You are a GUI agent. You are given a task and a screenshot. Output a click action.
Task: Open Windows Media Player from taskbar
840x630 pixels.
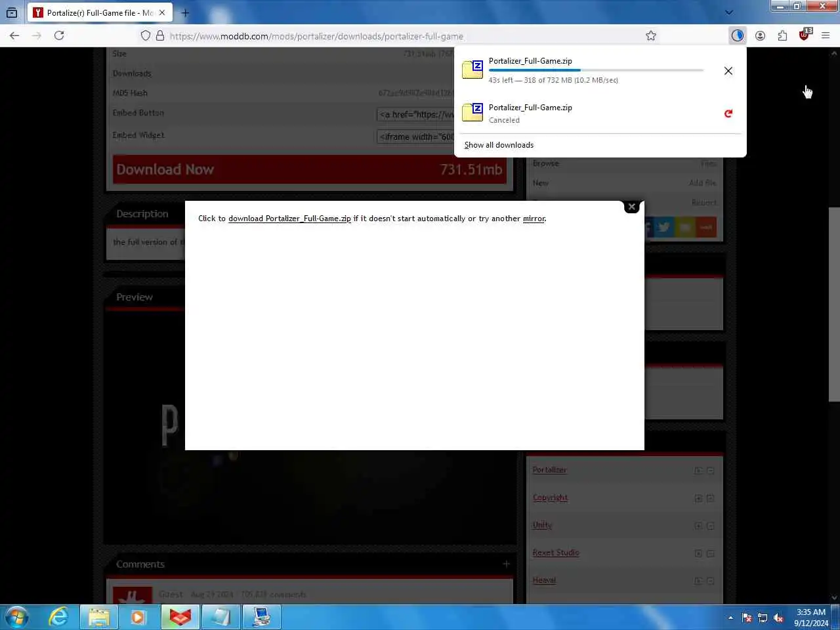point(138,617)
